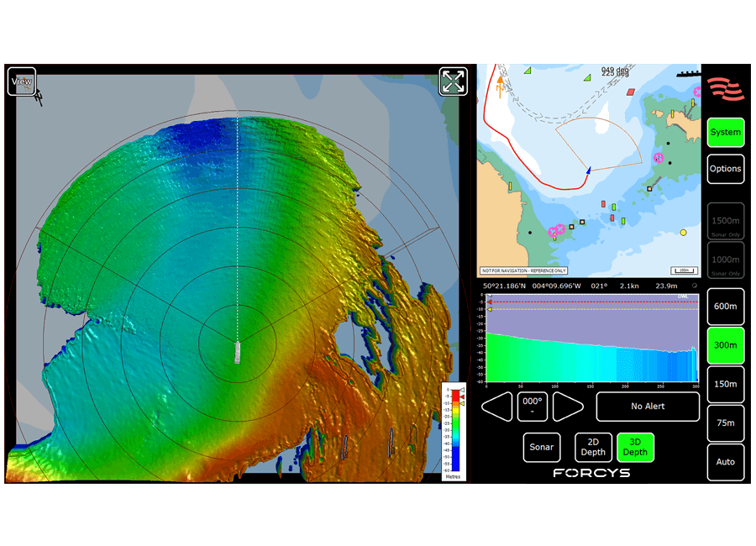The width and height of the screenshot is (756, 546).
Task: Click the orange north arrow on chart
Action: (x=500, y=83)
